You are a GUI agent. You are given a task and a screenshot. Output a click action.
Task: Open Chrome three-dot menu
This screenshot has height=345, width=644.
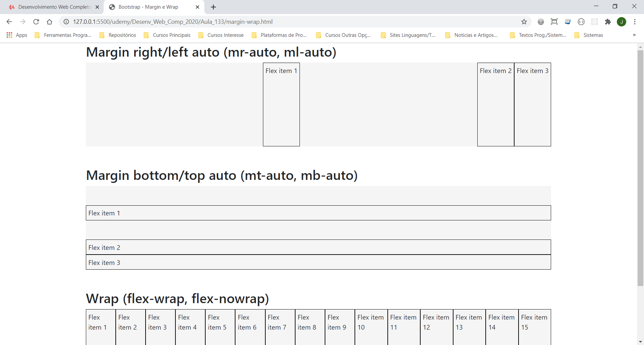click(x=635, y=22)
